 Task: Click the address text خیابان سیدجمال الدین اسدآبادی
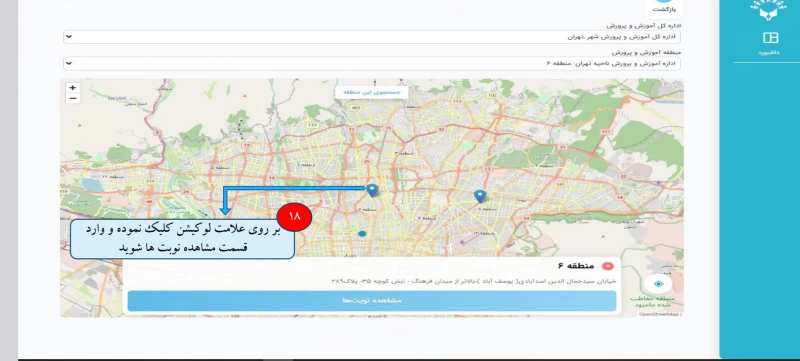473,281
